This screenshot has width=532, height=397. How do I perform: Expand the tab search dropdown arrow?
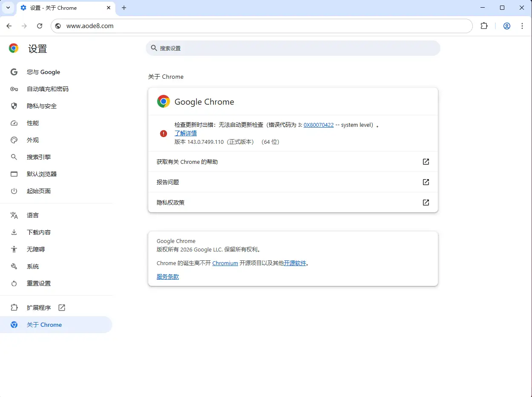(8, 8)
